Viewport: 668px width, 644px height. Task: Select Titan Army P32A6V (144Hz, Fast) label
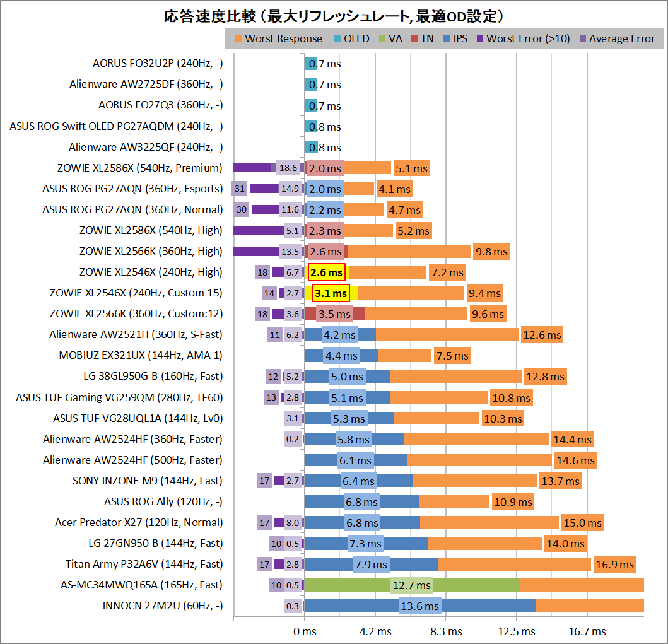pyautogui.click(x=144, y=565)
